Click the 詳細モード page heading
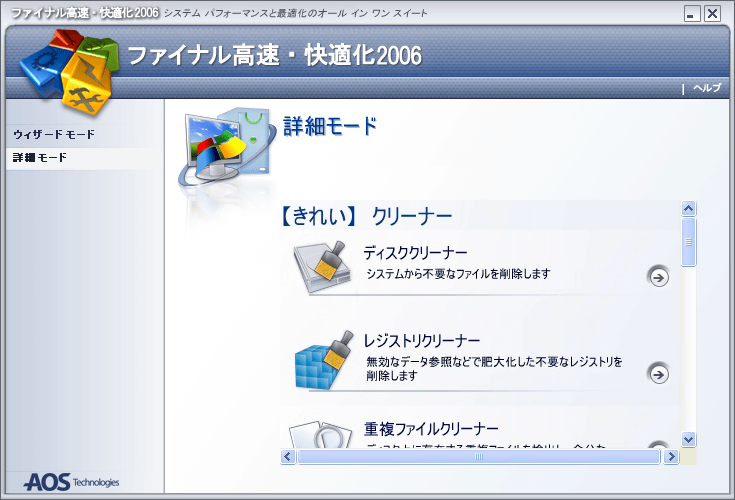Viewport: 735px width, 500px height. coord(330,126)
